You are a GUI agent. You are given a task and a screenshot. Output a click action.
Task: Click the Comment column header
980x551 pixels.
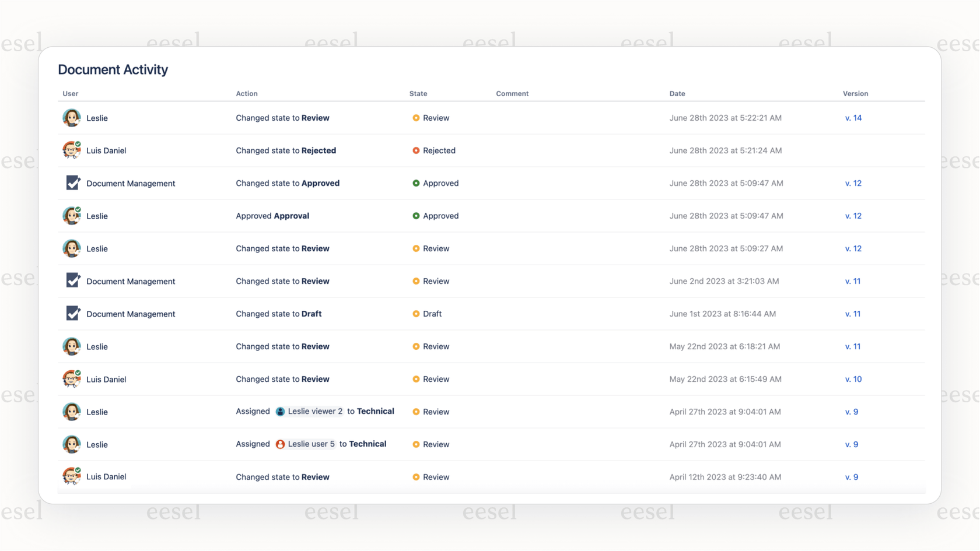click(x=512, y=93)
